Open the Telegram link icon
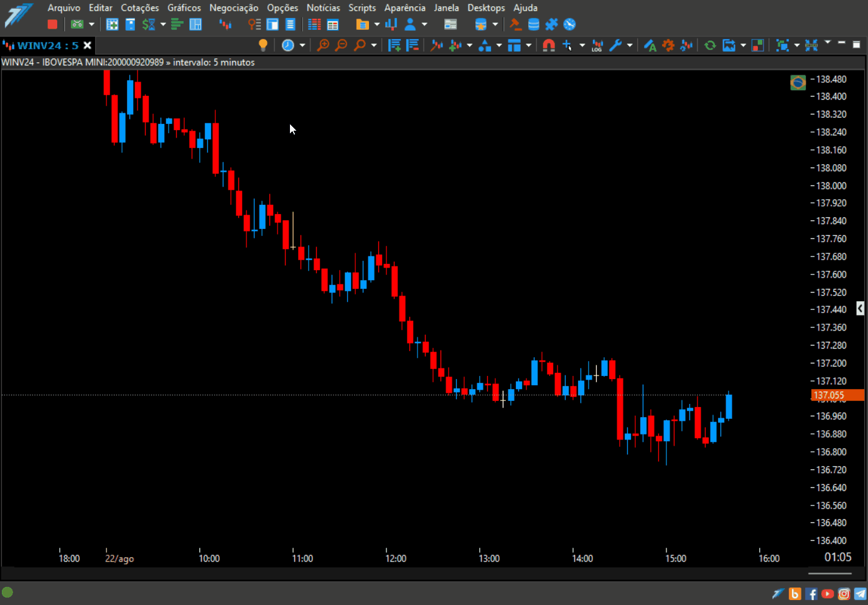Viewport: 868px width, 605px height. pos(860,594)
